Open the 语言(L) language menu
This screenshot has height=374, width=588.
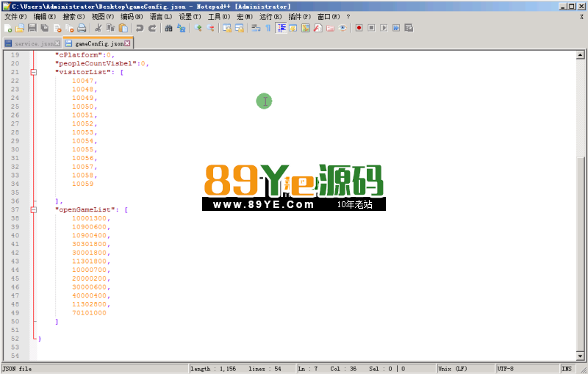pyautogui.click(x=161, y=16)
